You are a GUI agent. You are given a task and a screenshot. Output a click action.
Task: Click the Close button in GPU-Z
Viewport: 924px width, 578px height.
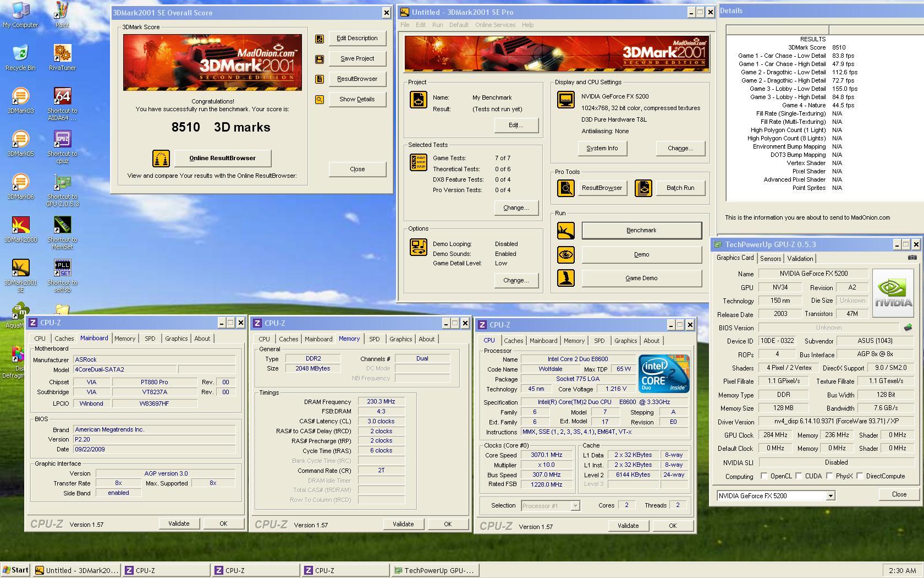tap(899, 494)
